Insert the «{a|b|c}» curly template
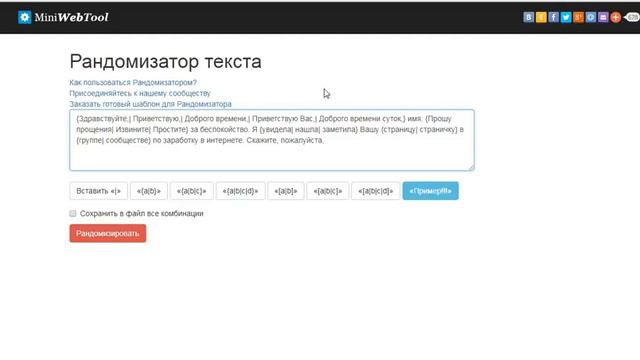 click(x=191, y=191)
